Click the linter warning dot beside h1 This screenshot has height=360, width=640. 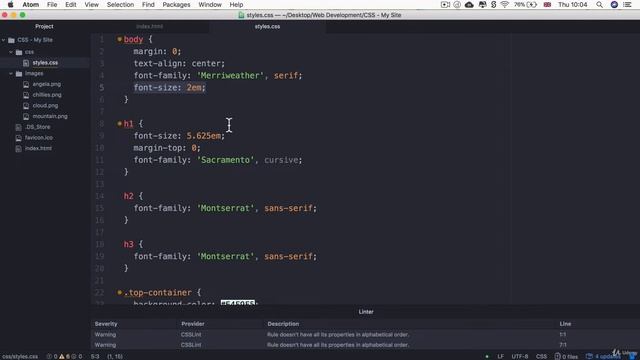coord(120,123)
